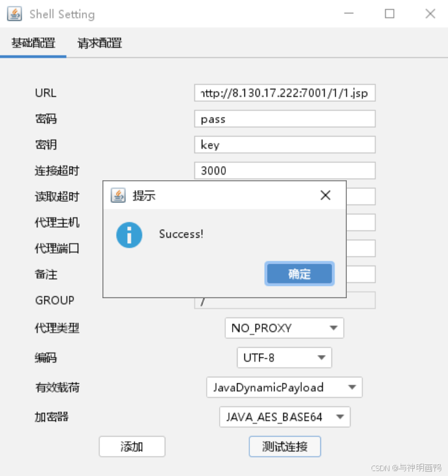Click the 密码 field containing pass

click(x=284, y=119)
